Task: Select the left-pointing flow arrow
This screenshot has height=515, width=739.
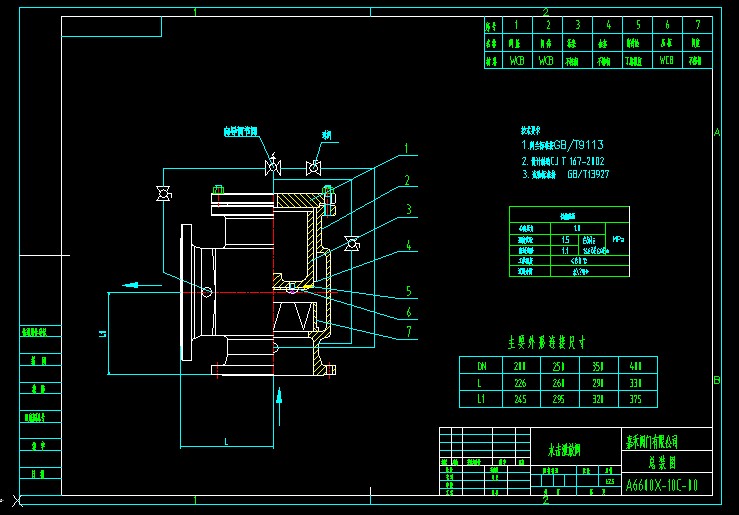Action: [x=131, y=285]
